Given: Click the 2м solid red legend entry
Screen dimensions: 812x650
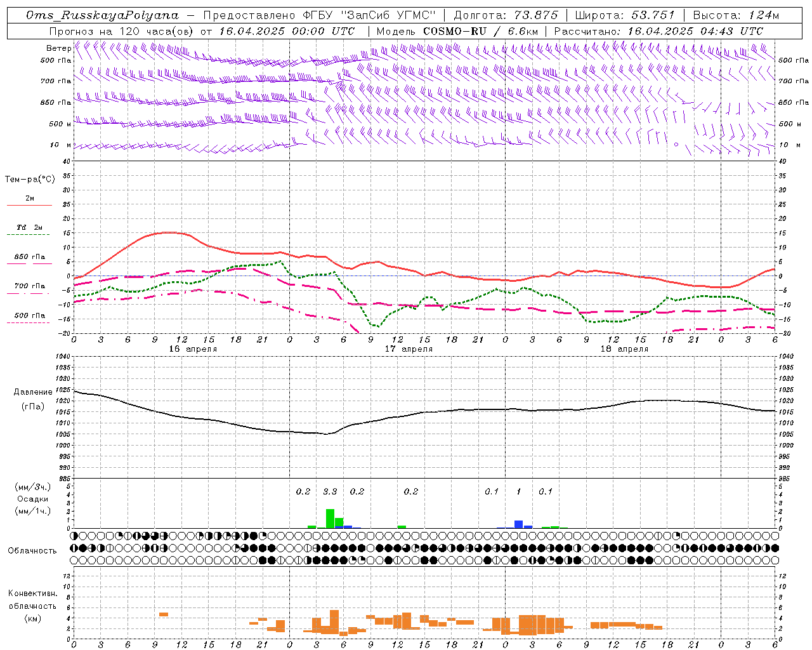Looking at the screenshot, I should coord(29,201).
